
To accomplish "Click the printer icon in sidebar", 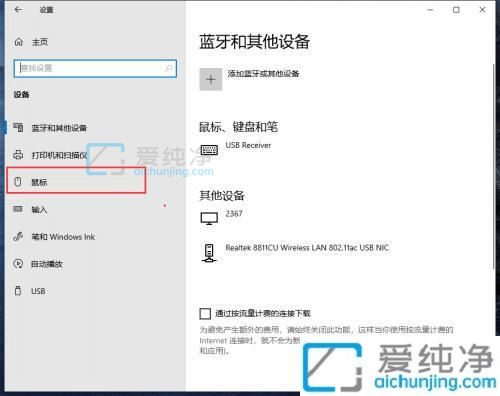I will (18, 155).
